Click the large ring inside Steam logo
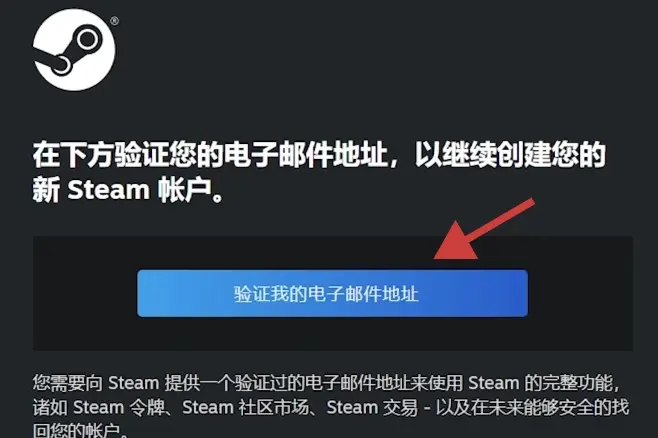This screenshot has width=658, height=438. pyautogui.click(x=88, y=40)
